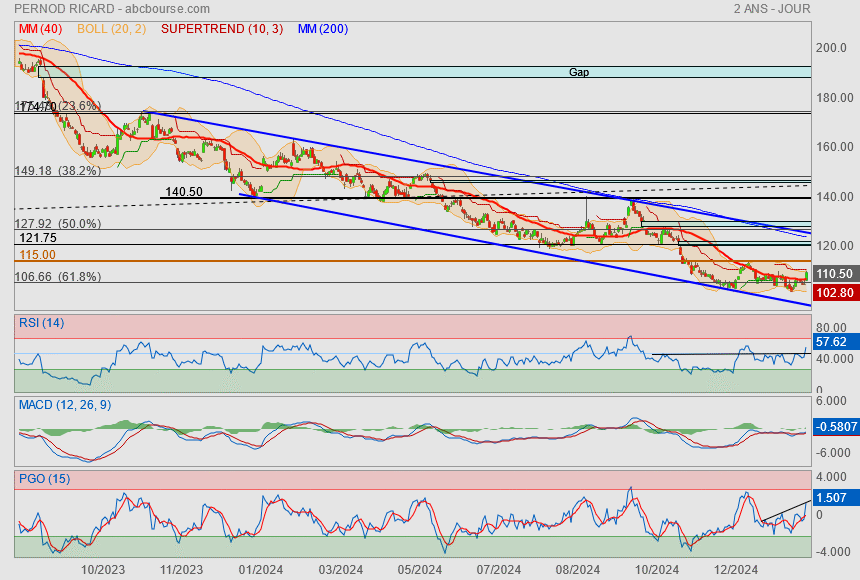Click the -0.5807 MACD value tag
Image resolution: width=860 pixels, height=580 pixels.
point(836,426)
